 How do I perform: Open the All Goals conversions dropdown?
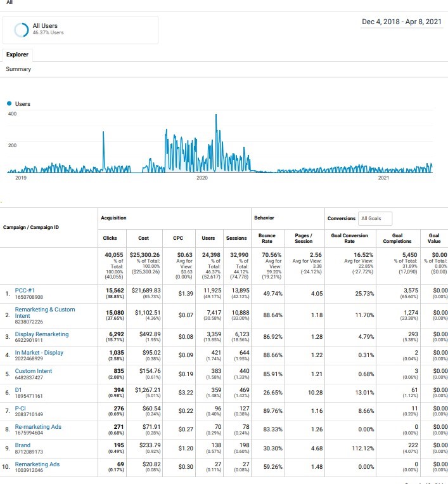pyautogui.click(x=375, y=218)
